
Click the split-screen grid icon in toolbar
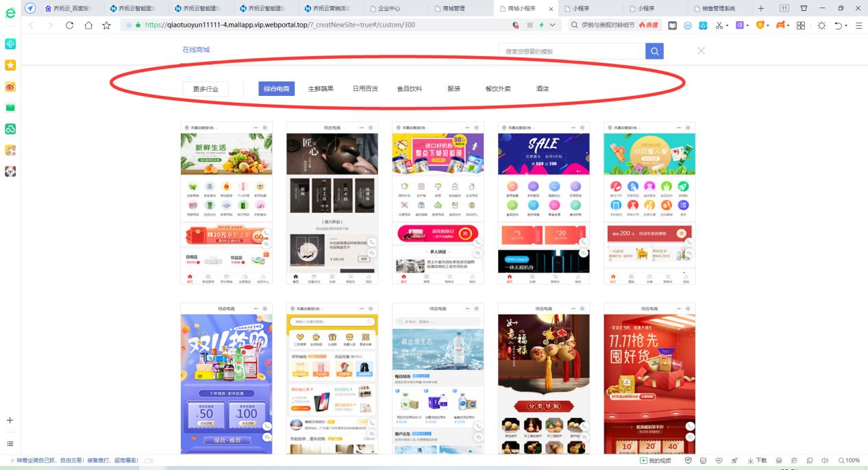[801, 25]
